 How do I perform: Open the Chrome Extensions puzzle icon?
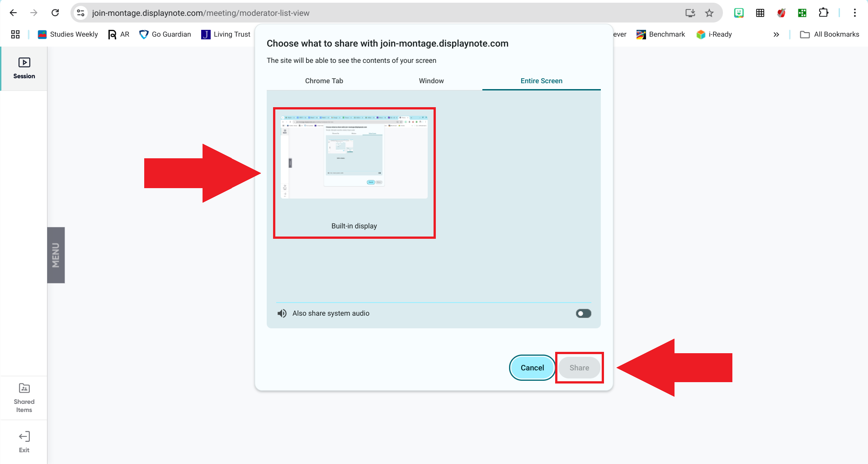(823, 13)
